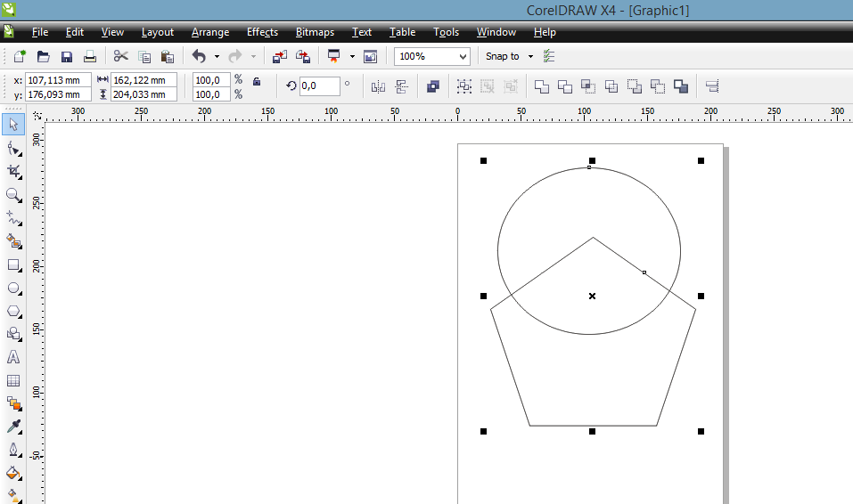Intersect the selected shapes

click(588, 85)
